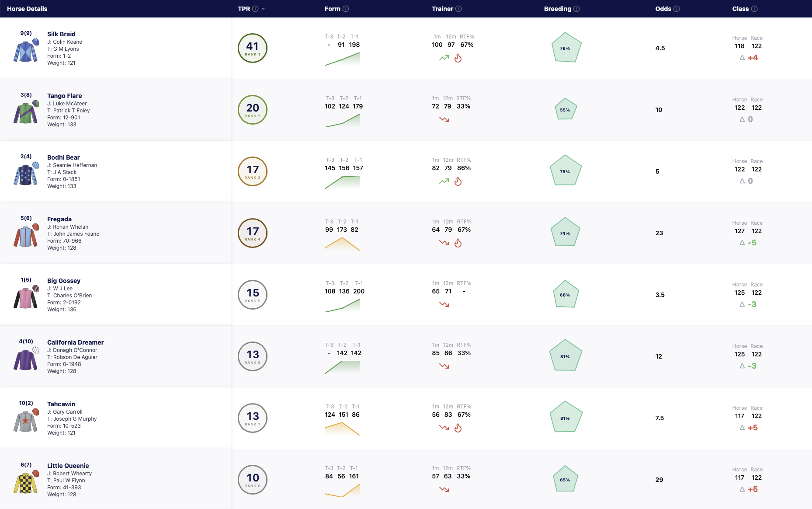Click the Breeding column info icon
This screenshot has height=509, width=812.
(x=576, y=9)
